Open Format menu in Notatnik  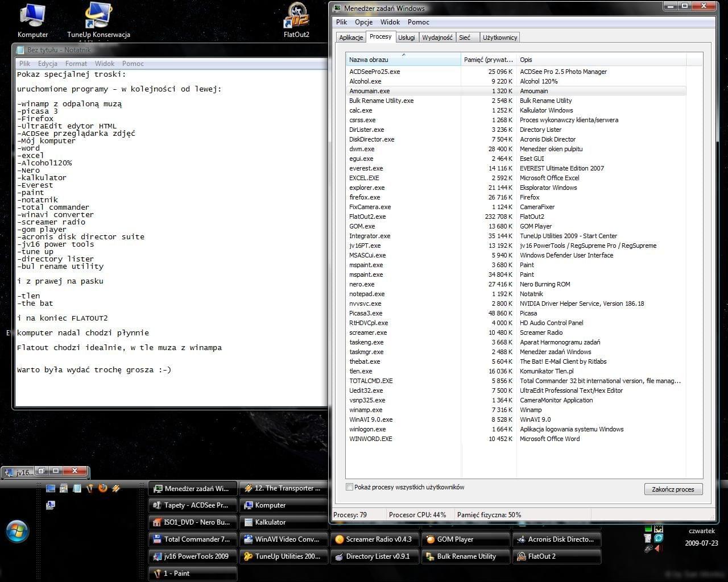click(x=76, y=64)
